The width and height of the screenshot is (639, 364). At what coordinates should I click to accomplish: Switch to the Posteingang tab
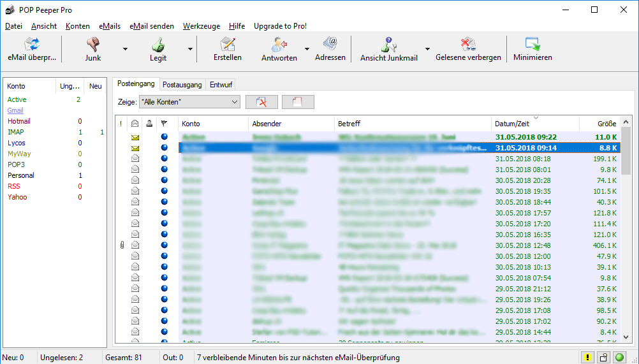point(136,84)
